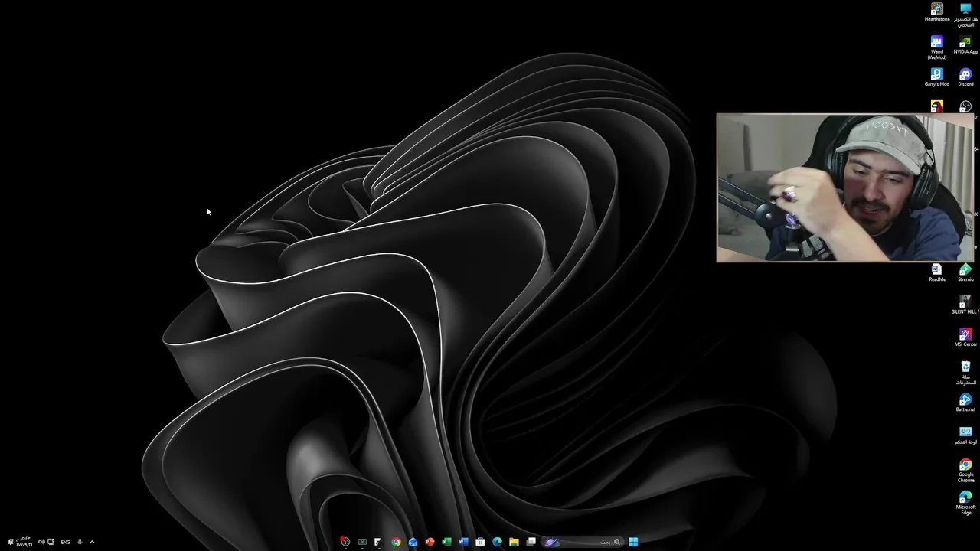Open Google Chrome desktop shortcut
The height and width of the screenshot is (551, 980).
coord(965,470)
